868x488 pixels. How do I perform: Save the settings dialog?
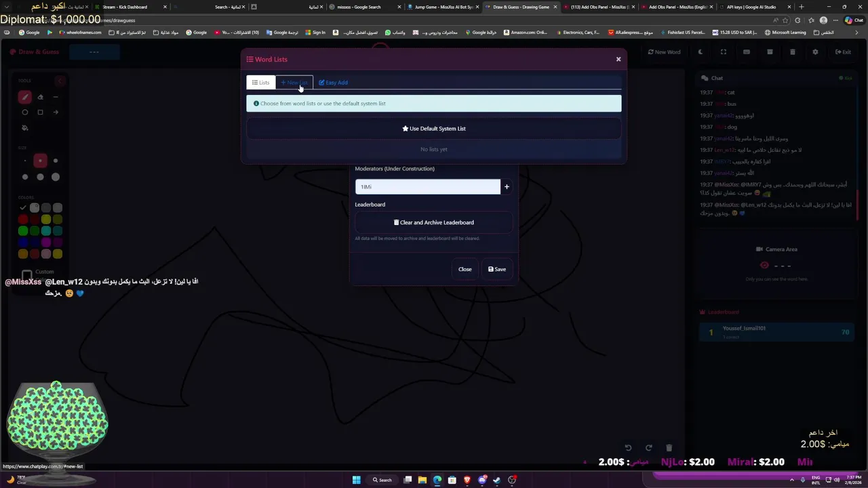click(497, 269)
